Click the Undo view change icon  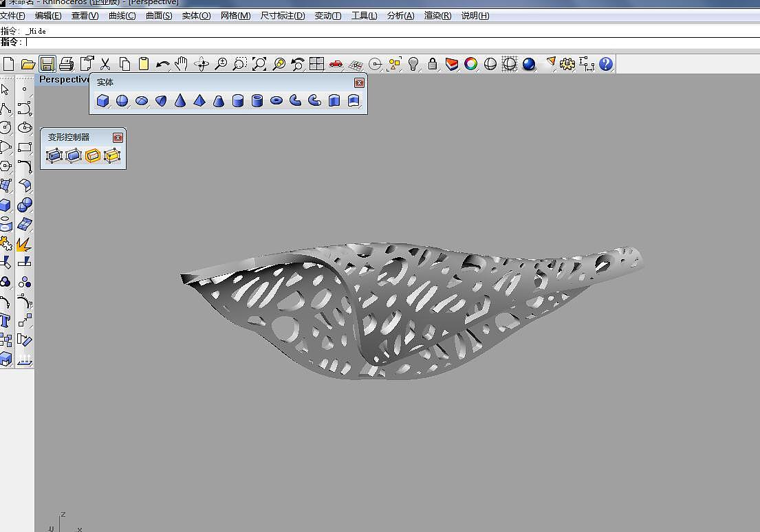click(298, 64)
